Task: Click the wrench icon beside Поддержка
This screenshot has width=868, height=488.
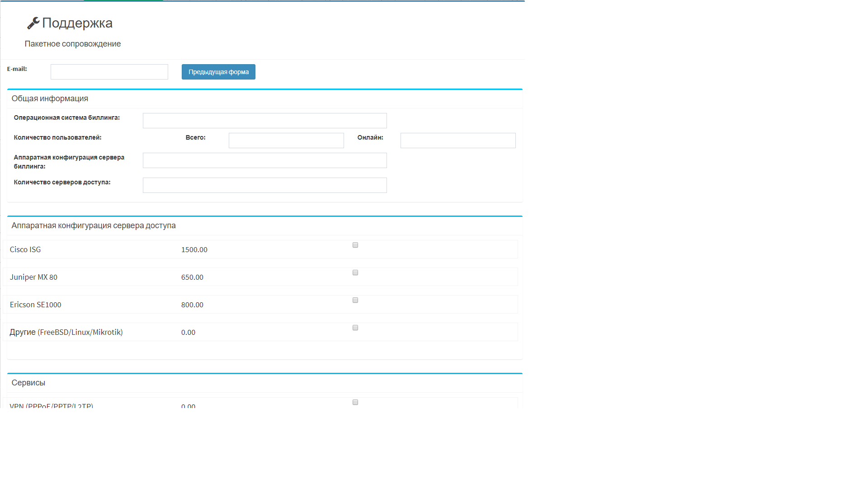Action: [x=33, y=23]
